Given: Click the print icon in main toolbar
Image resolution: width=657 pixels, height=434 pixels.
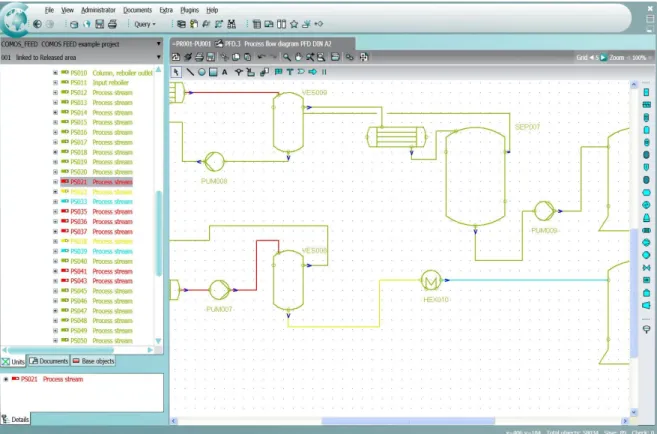Looking at the screenshot, I should pos(112,24).
